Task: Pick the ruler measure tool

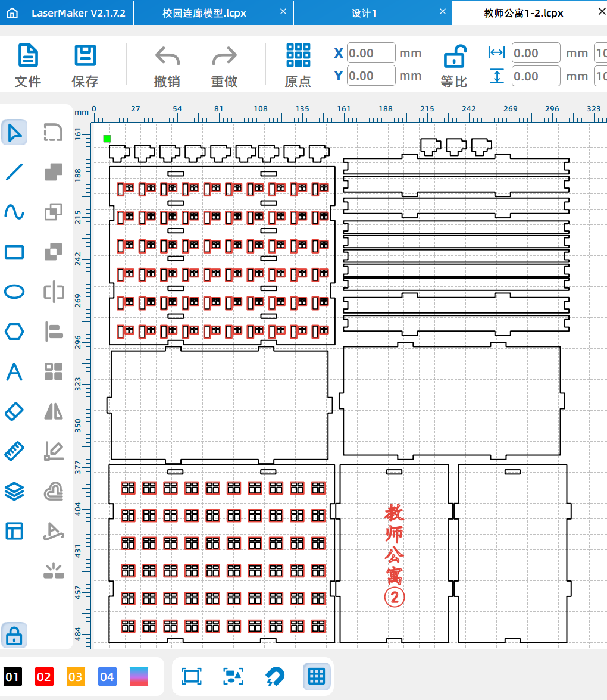Action: click(14, 451)
